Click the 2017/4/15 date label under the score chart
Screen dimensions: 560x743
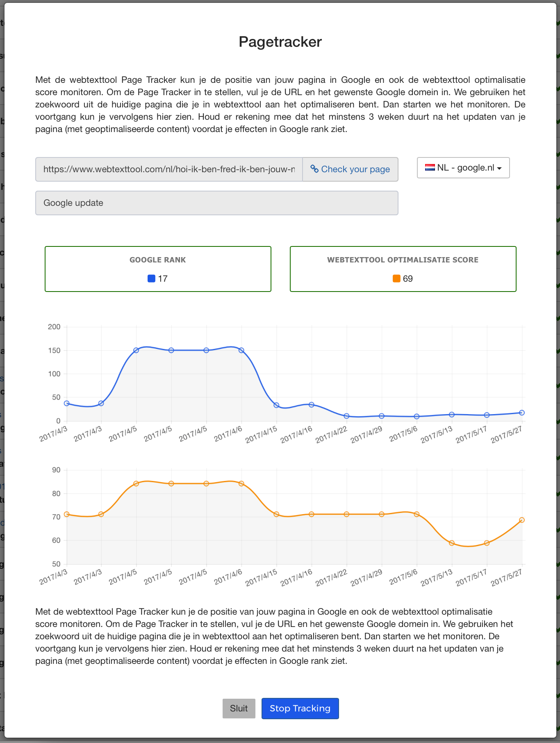pos(261,577)
